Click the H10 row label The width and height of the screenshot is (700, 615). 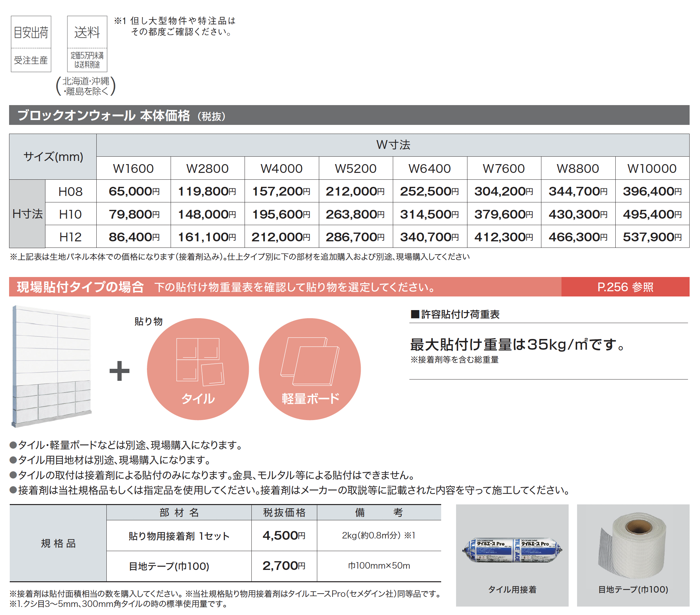(x=70, y=214)
